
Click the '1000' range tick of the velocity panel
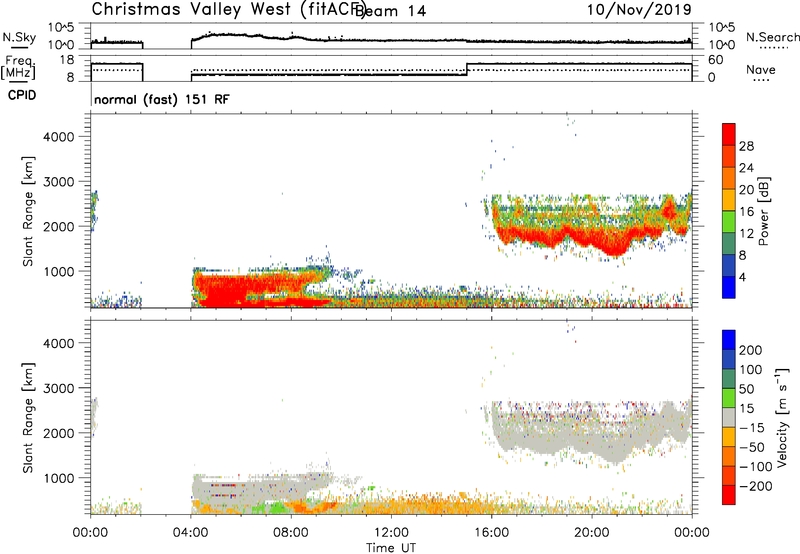59,478
